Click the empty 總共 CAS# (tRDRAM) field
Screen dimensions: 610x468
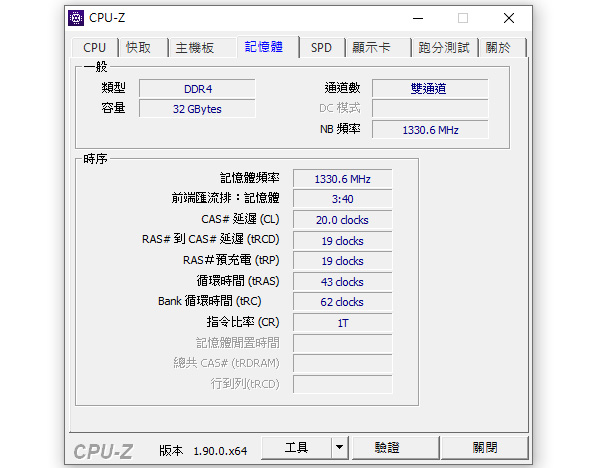tap(342, 363)
